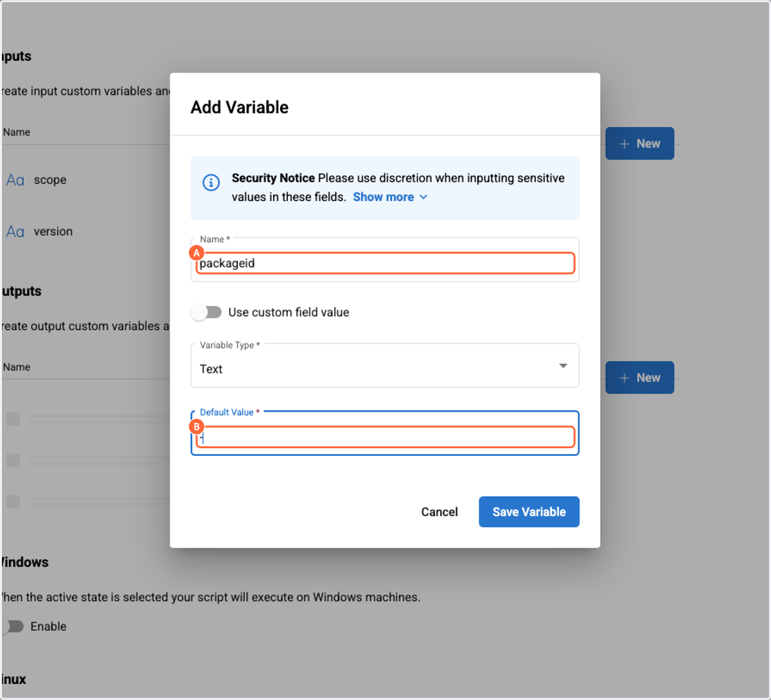Click the Save Variable button
This screenshot has height=700, width=771.
click(529, 512)
